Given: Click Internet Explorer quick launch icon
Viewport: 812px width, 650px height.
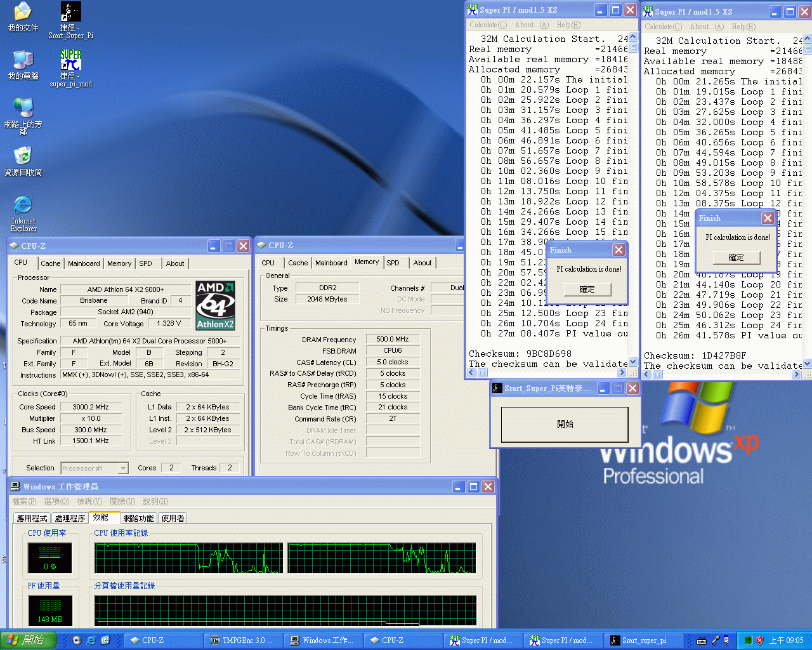Looking at the screenshot, I should (x=91, y=640).
